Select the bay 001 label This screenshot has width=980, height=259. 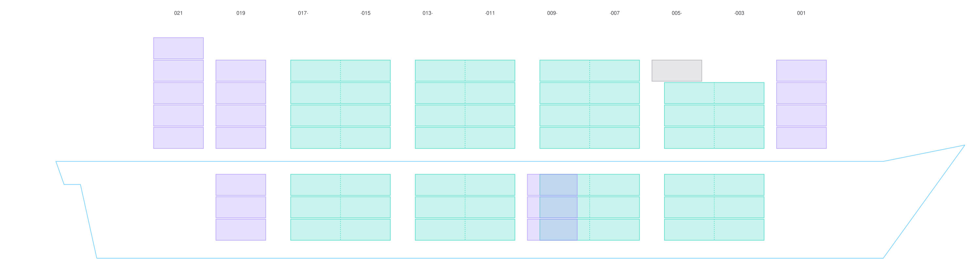tap(801, 13)
